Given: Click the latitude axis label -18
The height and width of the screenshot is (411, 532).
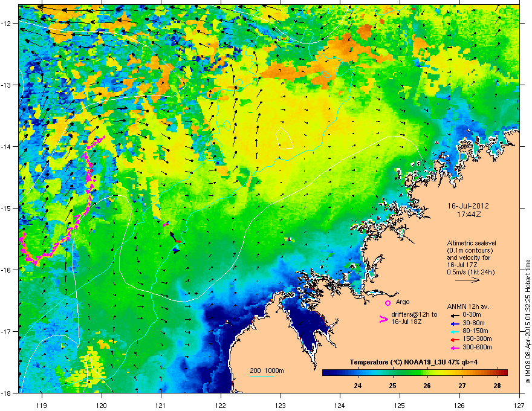Looking at the screenshot, I should click(x=7, y=393).
